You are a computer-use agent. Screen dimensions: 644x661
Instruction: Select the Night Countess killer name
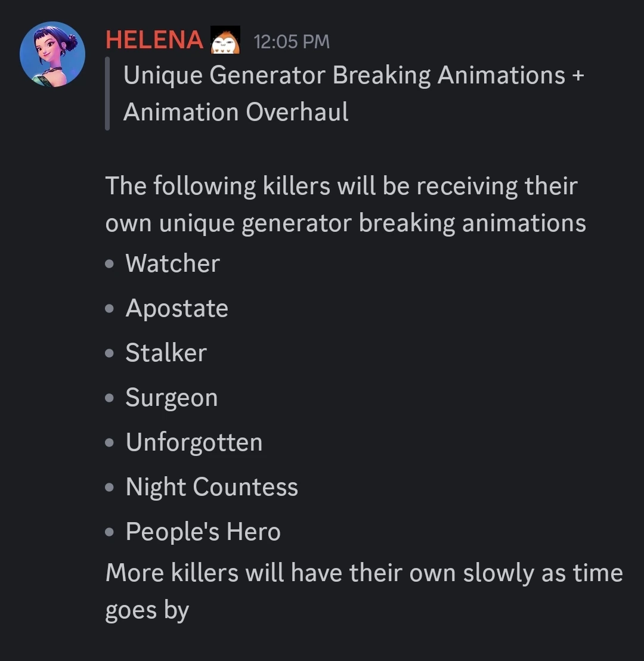[211, 487]
